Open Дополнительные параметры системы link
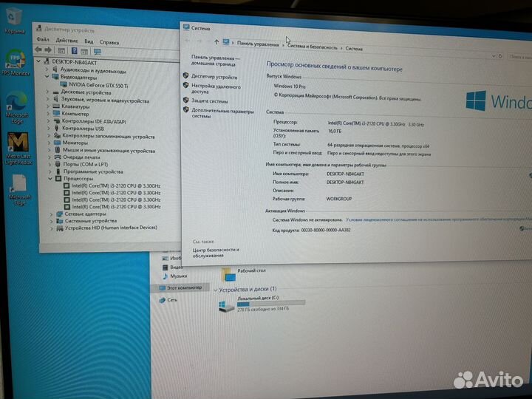532x399 pixels. (x=222, y=113)
